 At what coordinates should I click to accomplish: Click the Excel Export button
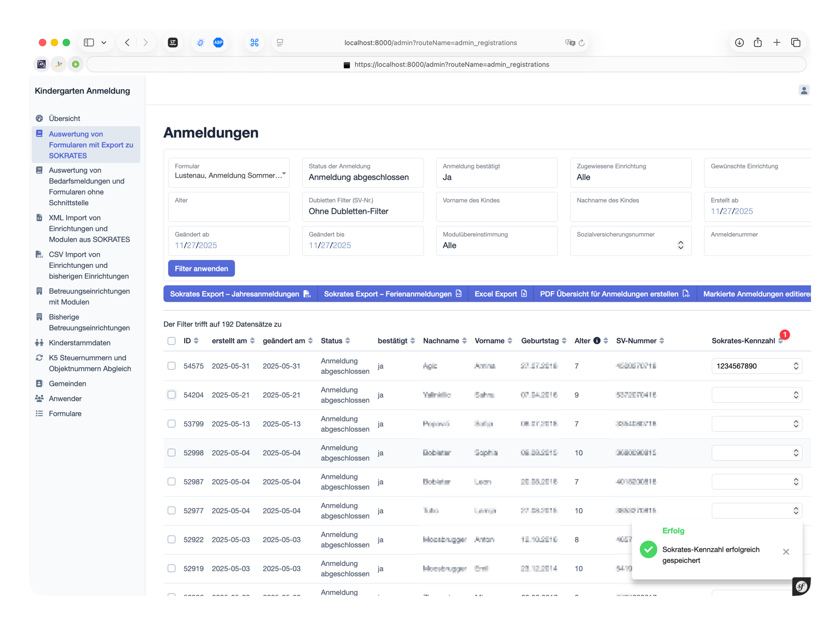pyautogui.click(x=500, y=294)
